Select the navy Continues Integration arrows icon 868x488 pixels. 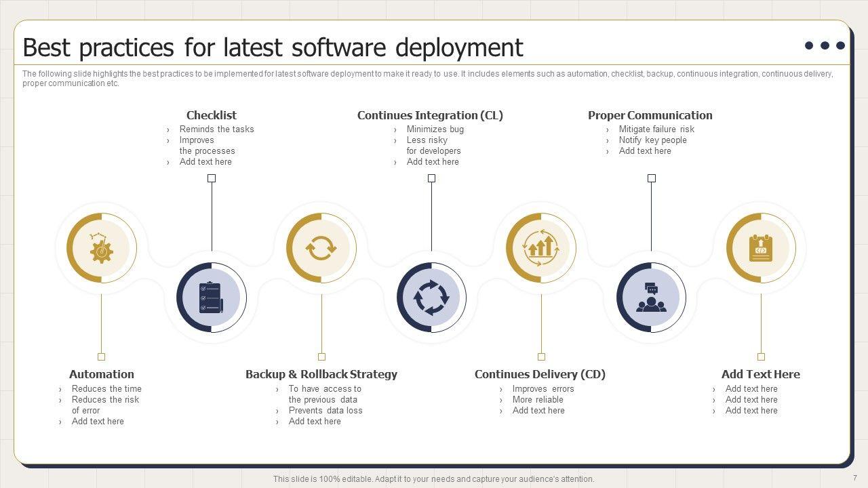431,298
